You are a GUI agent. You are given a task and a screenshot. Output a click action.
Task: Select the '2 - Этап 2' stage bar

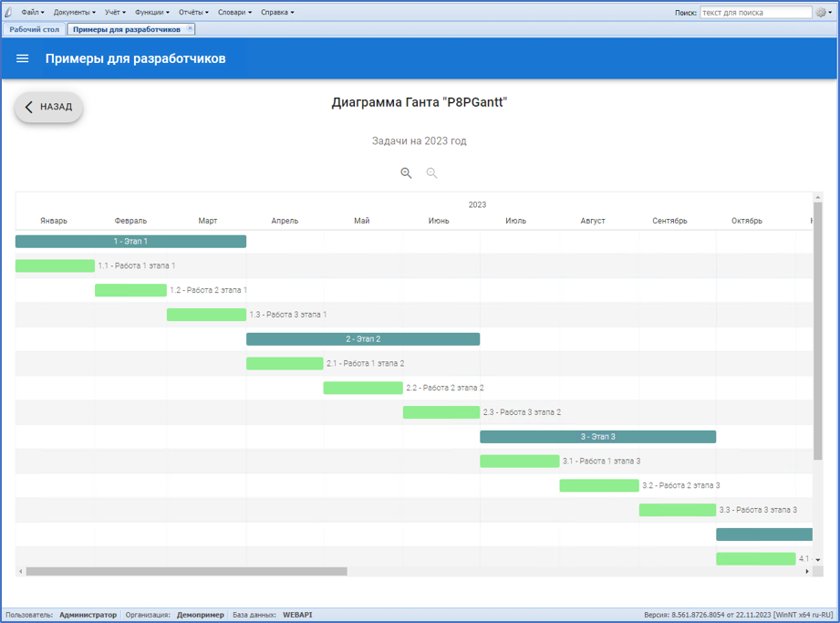click(x=363, y=339)
